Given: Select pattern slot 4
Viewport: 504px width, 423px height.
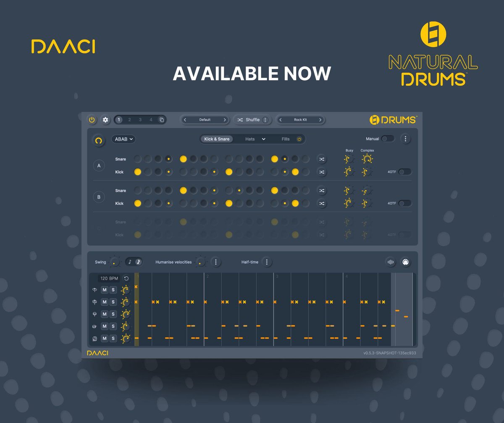Looking at the screenshot, I should click(151, 120).
